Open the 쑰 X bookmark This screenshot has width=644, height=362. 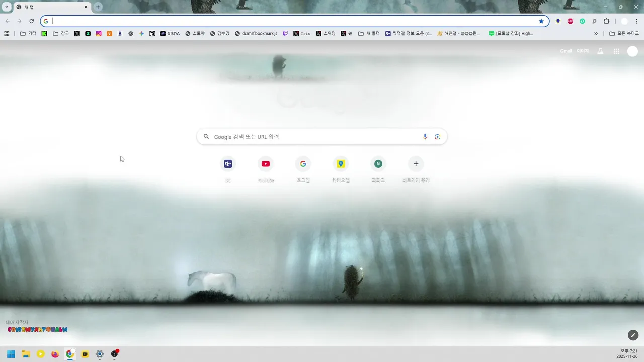[347, 34]
